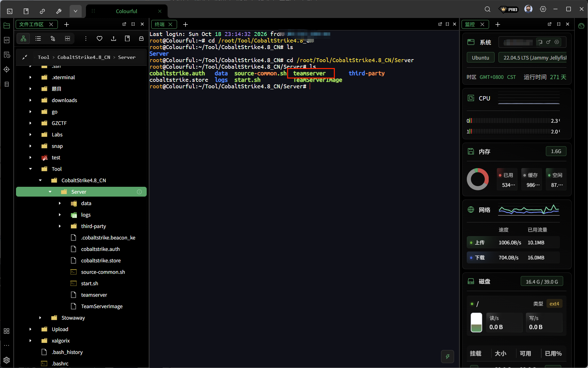This screenshot has height=368, width=588.
Task: Select grid view mode in file toolbar
Action: tap(68, 39)
